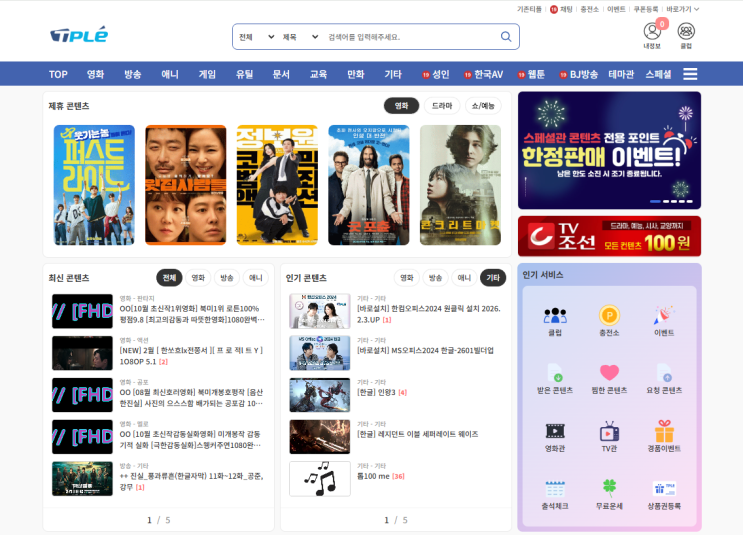Click the notification badge on 내정보
The image size is (743, 535).
point(662,24)
